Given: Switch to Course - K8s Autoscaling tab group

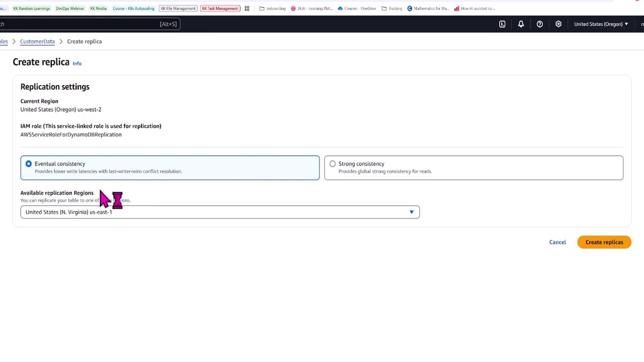Looking at the screenshot, I should coord(133,9).
